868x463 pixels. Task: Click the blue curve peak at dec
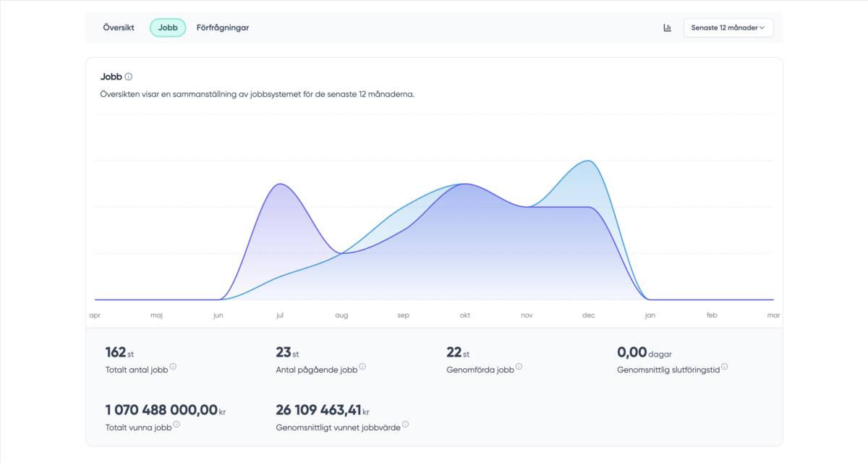(589, 161)
